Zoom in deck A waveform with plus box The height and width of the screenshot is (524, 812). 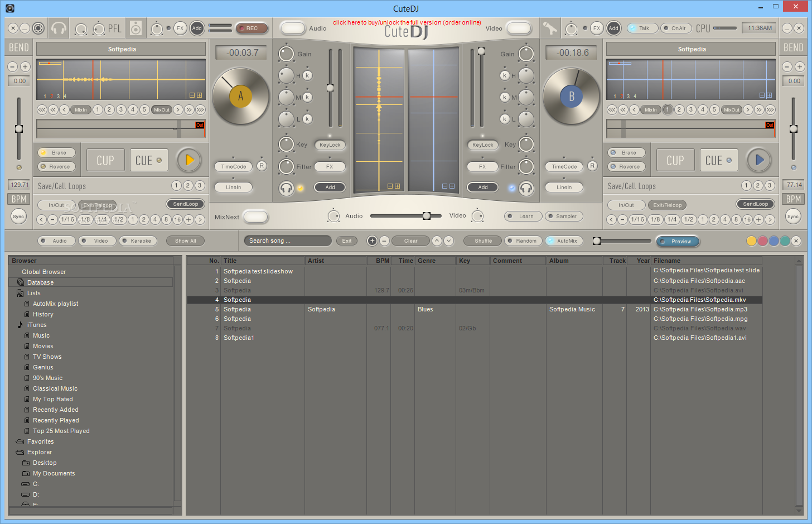pyautogui.click(x=199, y=95)
